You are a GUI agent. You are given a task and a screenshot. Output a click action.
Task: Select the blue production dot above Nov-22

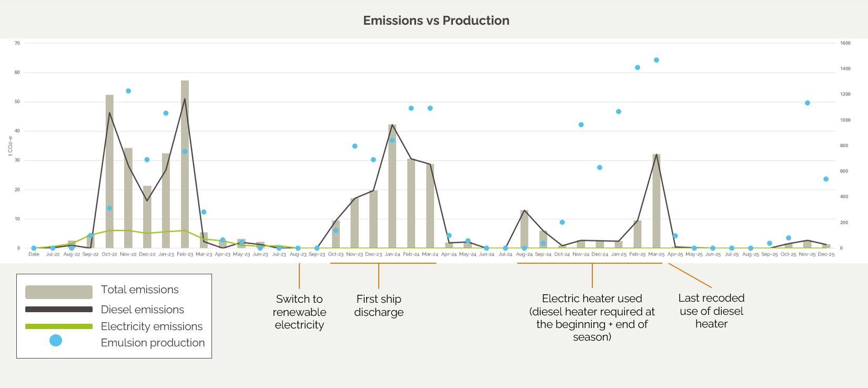[x=128, y=91]
